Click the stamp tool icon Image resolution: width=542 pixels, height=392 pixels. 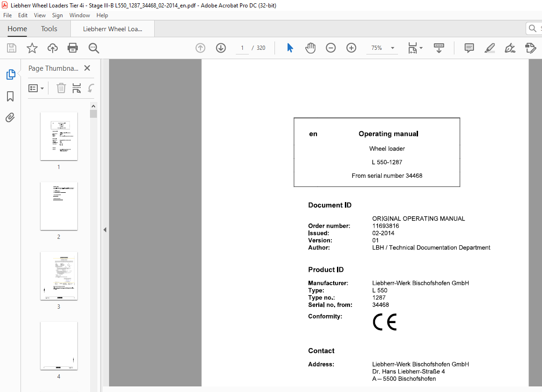point(531,48)
